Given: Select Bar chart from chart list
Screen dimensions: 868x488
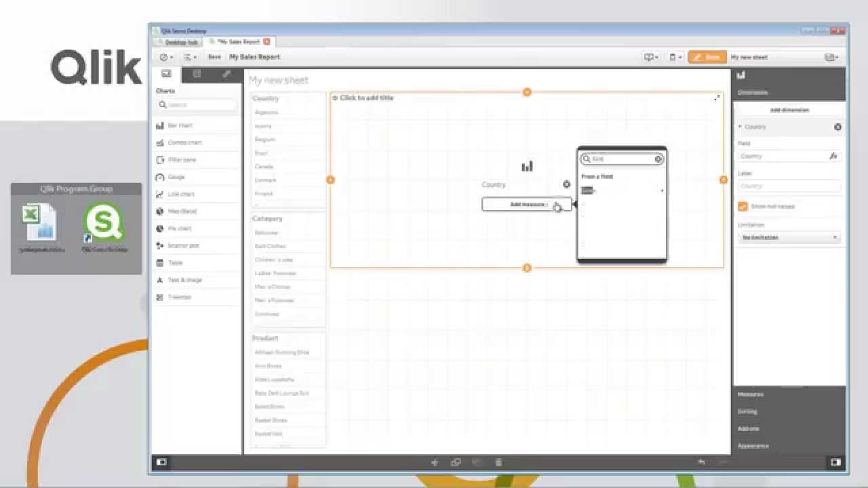Looking at the screenshot, I should [x=197, y=126].
